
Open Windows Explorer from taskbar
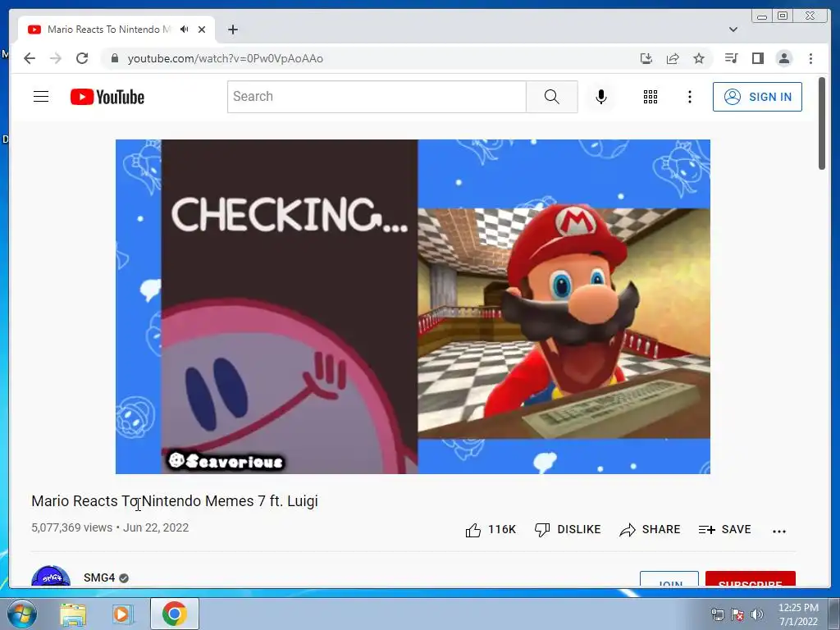tap(73, 614)
